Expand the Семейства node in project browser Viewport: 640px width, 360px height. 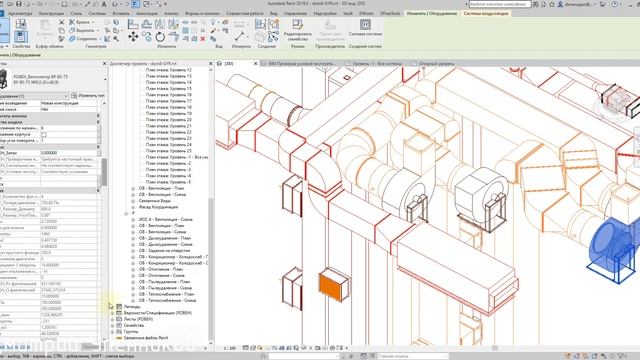pyautogui.click(x=112, y=326)
